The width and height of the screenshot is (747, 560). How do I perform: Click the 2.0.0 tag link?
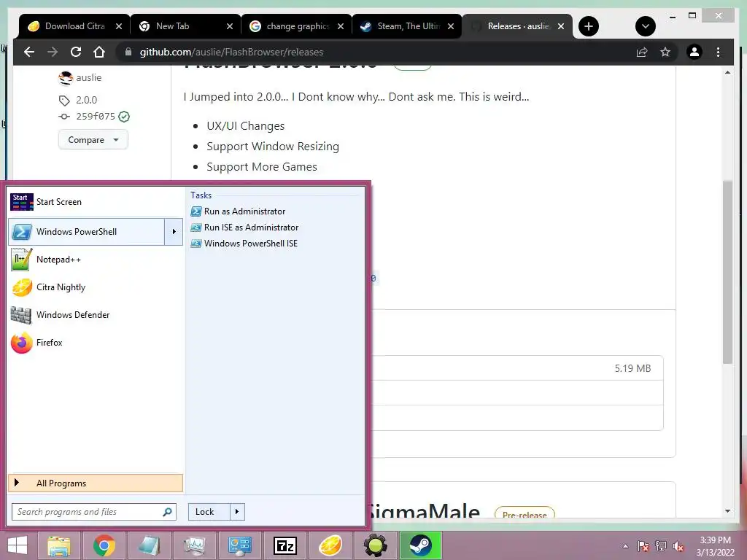(x=86, y=100)
